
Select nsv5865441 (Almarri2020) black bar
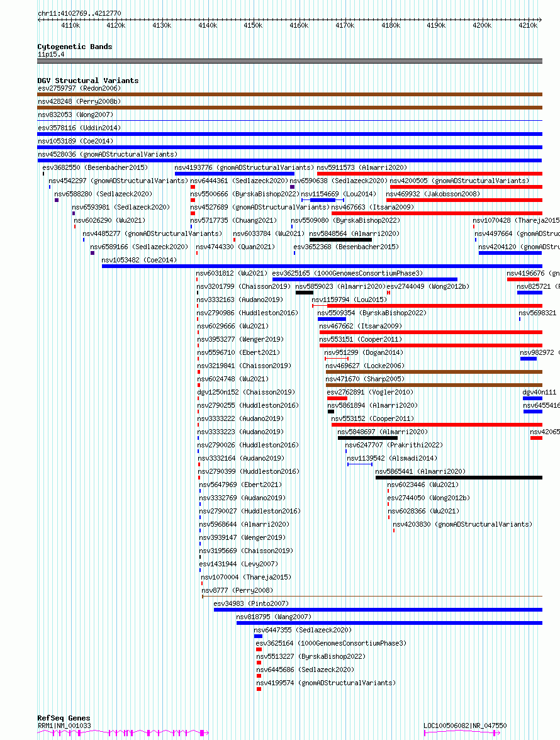point(459,478)
